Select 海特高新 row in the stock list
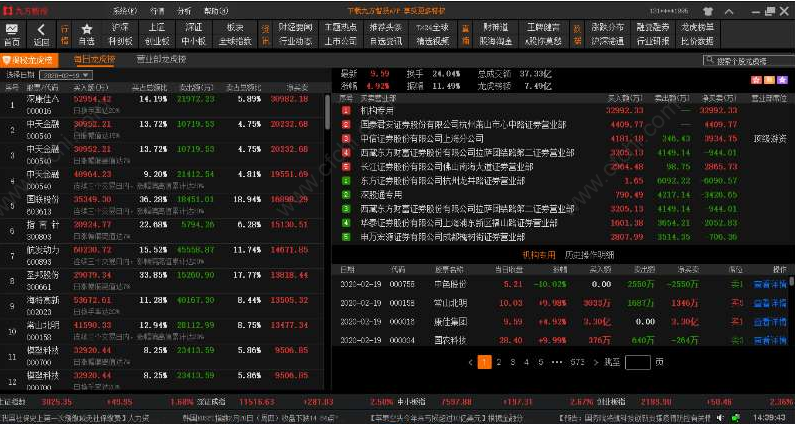This screenshot has height=424, width=795. tap(162, 306)
